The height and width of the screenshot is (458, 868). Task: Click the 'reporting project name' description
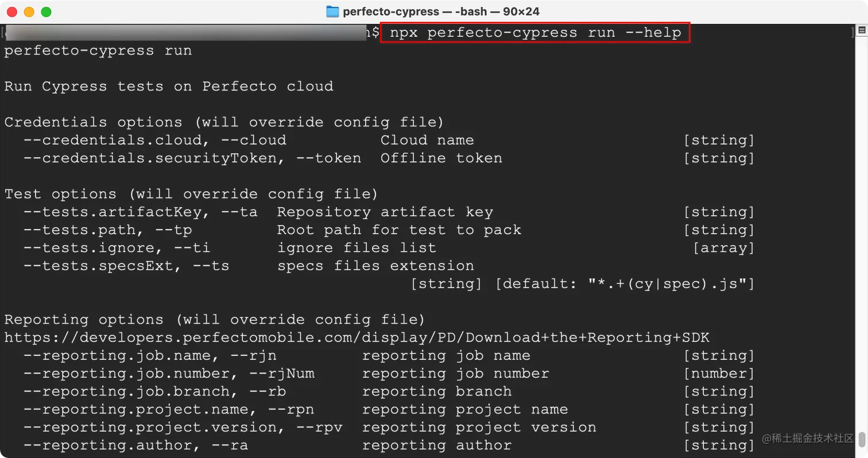tap(465, 409)
